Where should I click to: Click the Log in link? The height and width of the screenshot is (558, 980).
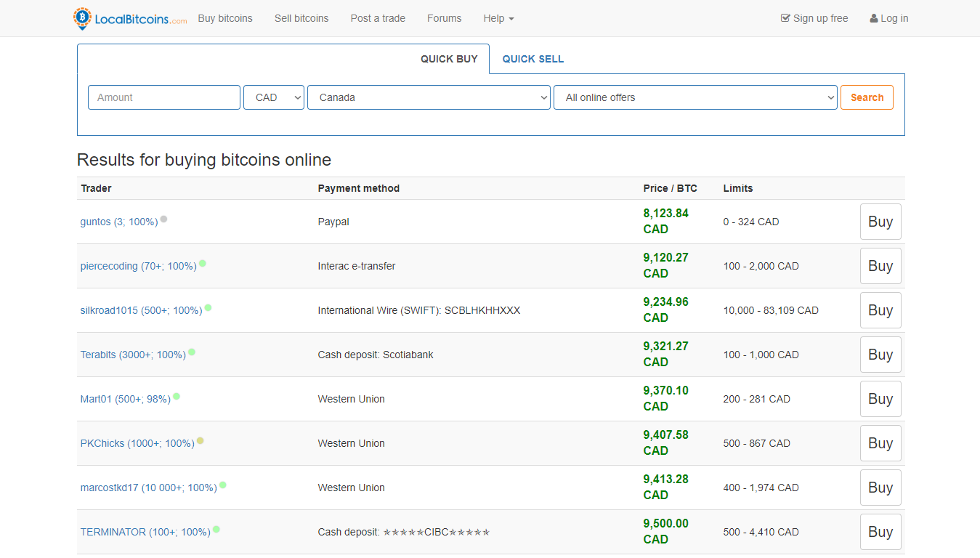pos(889,18)
